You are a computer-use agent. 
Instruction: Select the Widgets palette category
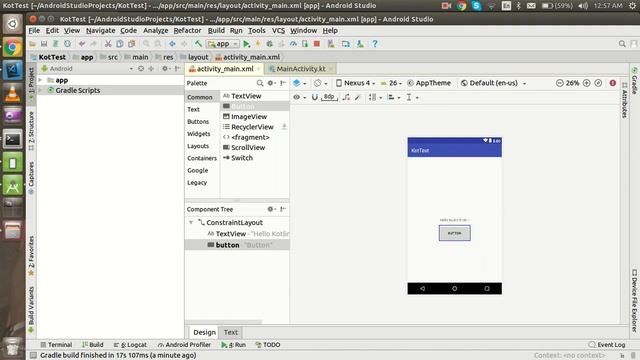click(x=199, y=134)
